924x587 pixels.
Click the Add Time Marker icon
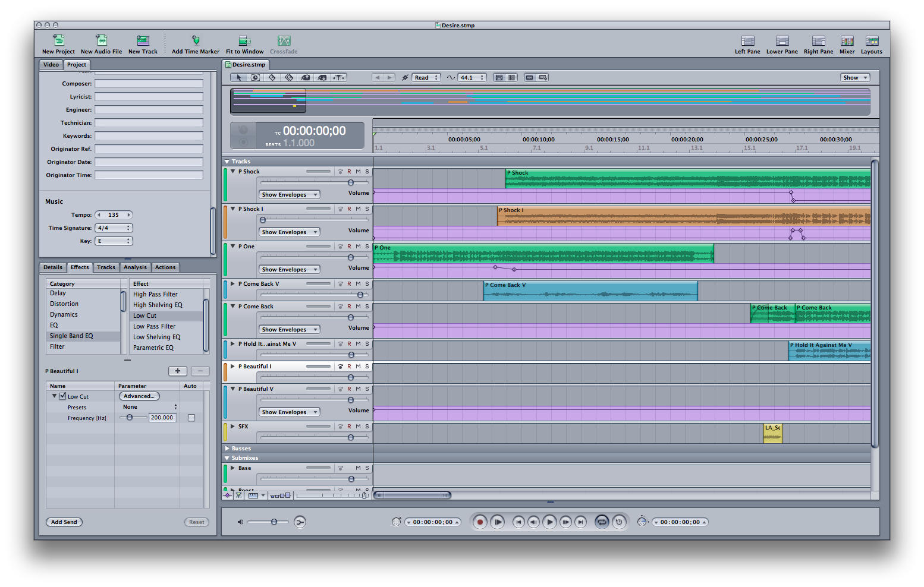point(195,41)
